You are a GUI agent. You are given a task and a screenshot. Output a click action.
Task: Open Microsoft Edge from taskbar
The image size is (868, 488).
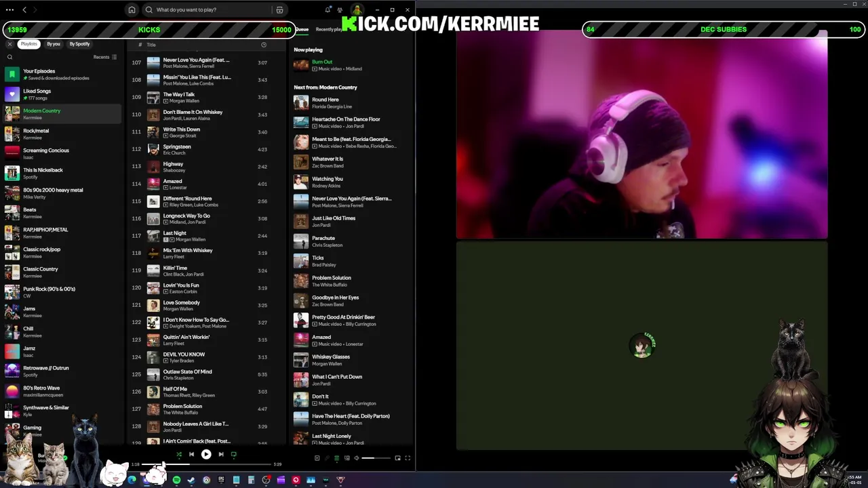132,480
